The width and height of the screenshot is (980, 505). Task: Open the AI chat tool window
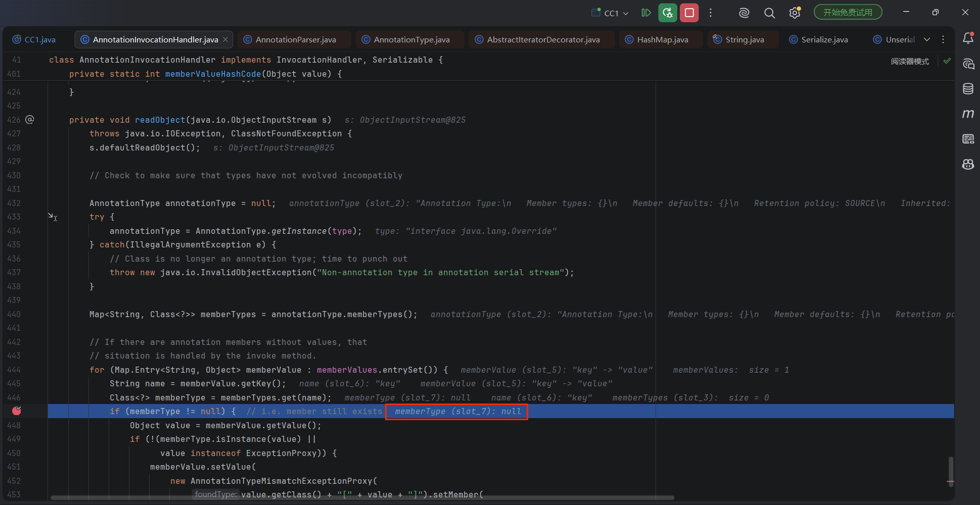coord(968,64)
